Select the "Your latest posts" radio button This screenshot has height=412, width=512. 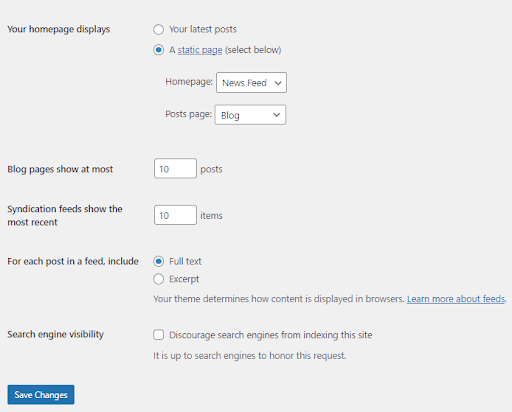pyautogui.click(x=158, y=30)
